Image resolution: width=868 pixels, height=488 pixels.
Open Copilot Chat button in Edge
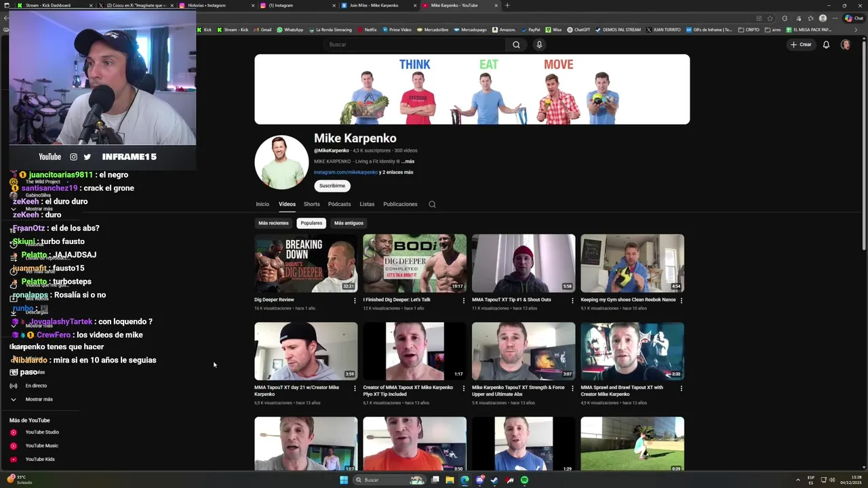coord(854,18)
